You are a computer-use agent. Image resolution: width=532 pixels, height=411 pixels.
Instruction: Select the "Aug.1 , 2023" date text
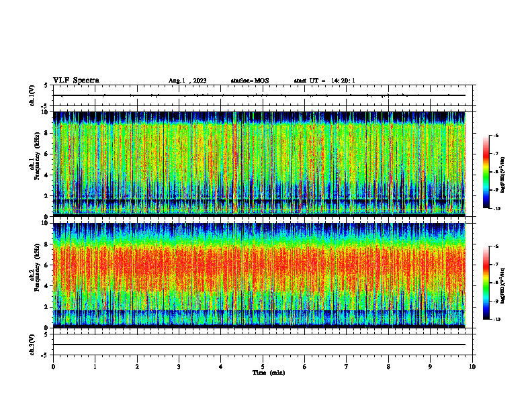click(x=187, y=81)
